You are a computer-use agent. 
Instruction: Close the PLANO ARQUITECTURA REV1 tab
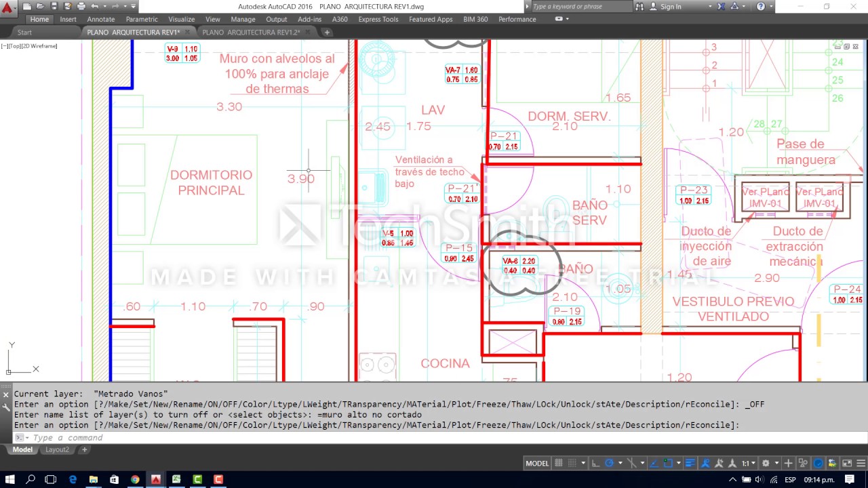click(x=188, y=32)
